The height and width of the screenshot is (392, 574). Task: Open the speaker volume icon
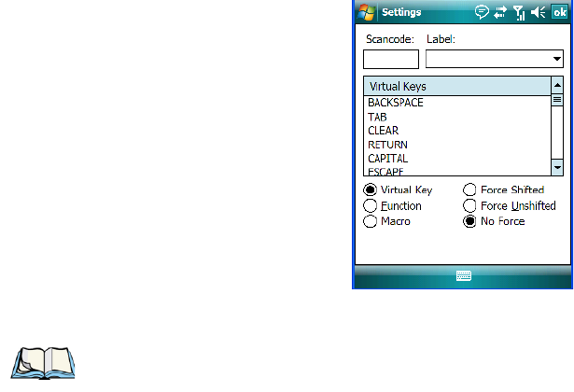[x=539, y=12]
